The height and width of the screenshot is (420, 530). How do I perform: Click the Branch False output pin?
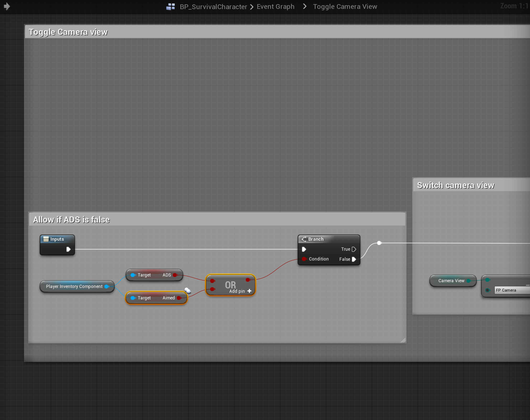coord(354,259)
